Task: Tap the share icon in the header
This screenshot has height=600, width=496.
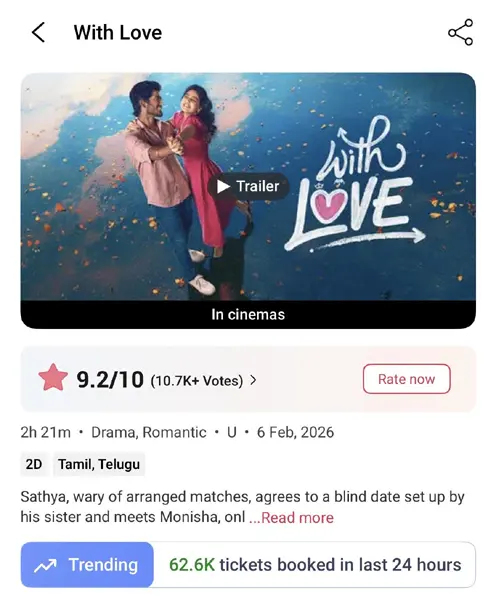Action: 460,32
